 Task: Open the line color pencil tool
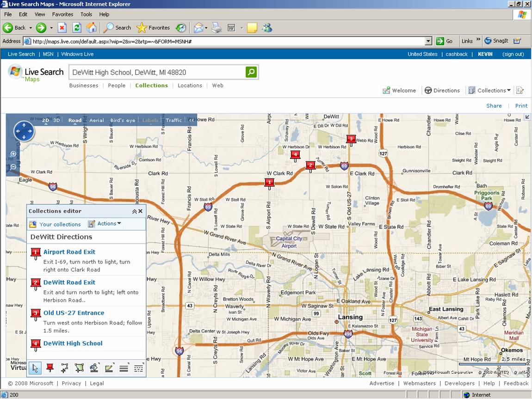(109, 368)
